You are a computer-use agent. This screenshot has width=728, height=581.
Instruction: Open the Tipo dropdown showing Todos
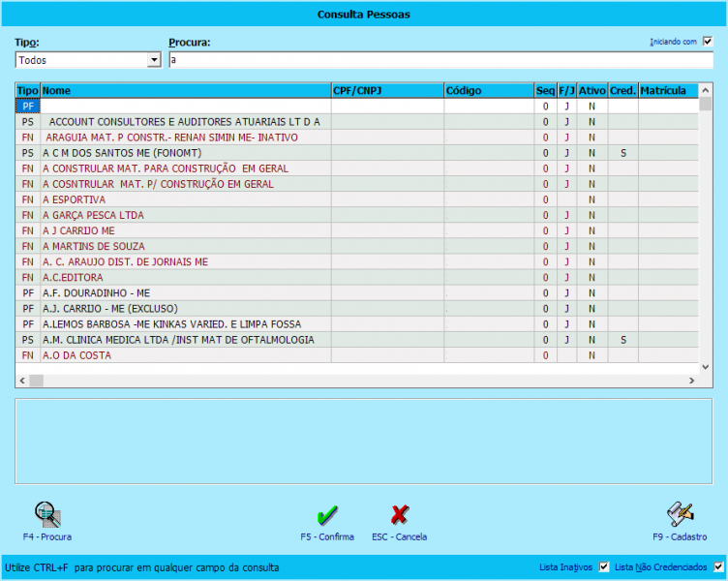(x=88, y=60)
